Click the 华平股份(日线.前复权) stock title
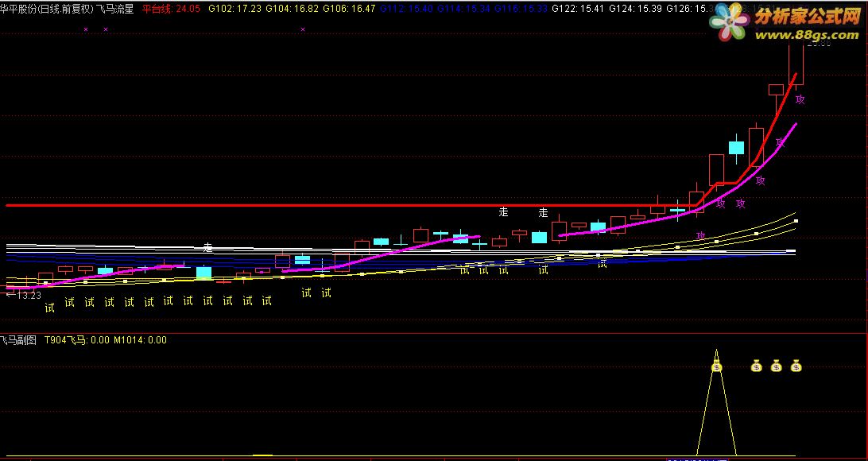Image resolution: width=868 pixels, height=461 pixels. (46, 9)
